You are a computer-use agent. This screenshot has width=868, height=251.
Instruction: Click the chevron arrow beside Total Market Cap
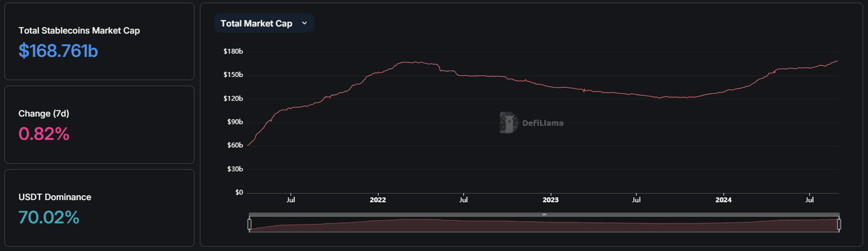click(x=304, y=23)
